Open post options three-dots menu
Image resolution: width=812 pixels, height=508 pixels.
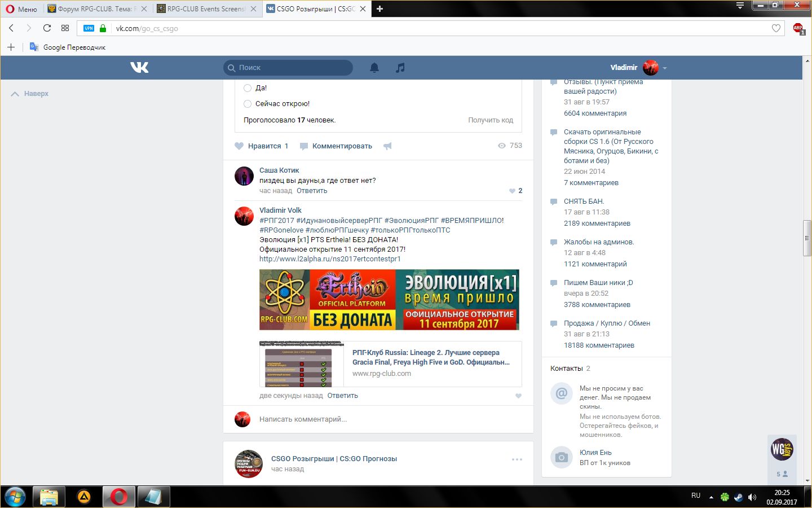(x=517, y=459)
